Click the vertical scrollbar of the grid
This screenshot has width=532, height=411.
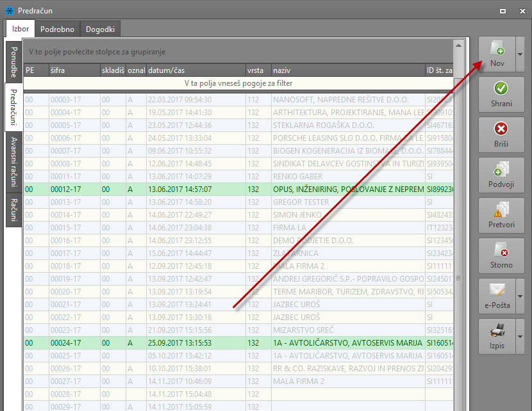pos(458,278)
